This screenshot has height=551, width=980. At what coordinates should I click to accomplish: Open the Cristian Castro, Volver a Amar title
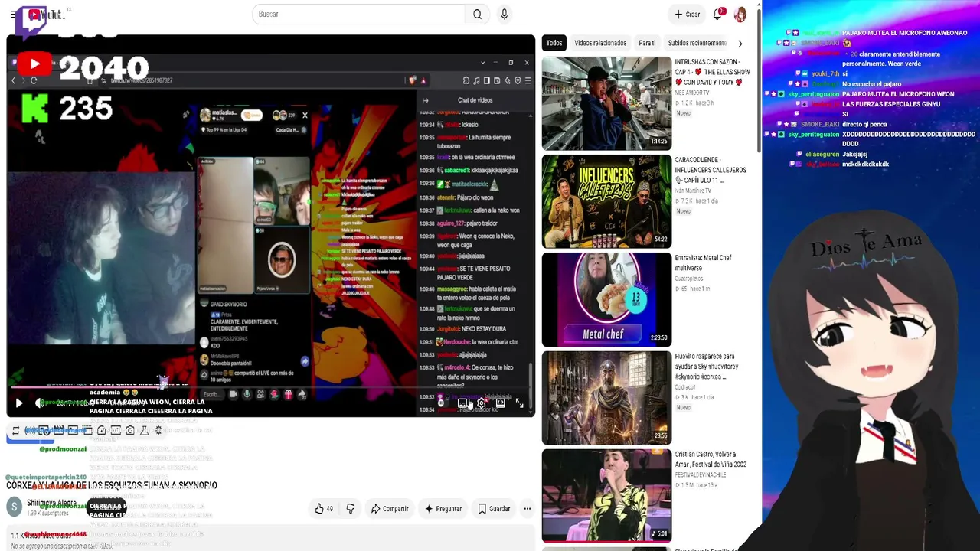[710, 459]
